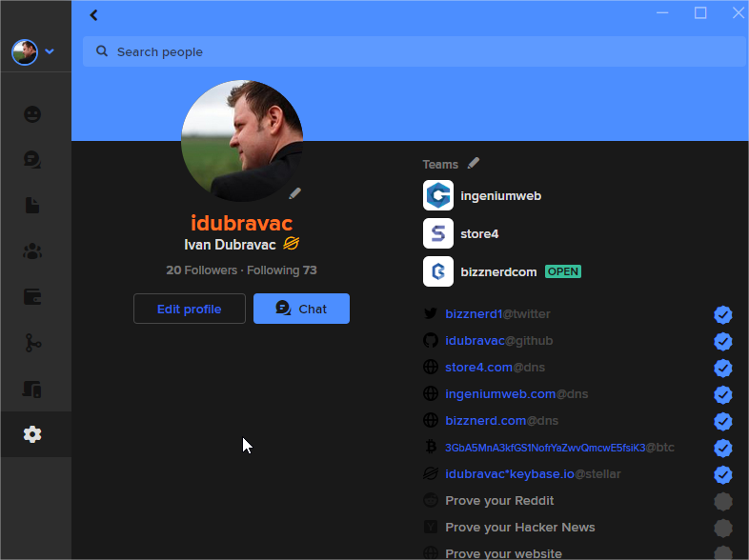Open the Wallet tab in the sidebar
Screen dimensions: 749x560
32,297
